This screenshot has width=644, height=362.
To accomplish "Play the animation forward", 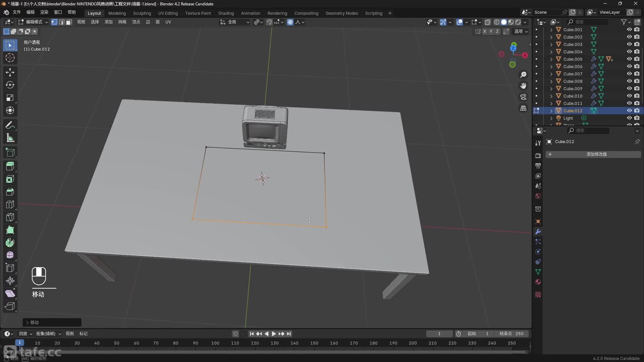I will click(274, 334).
